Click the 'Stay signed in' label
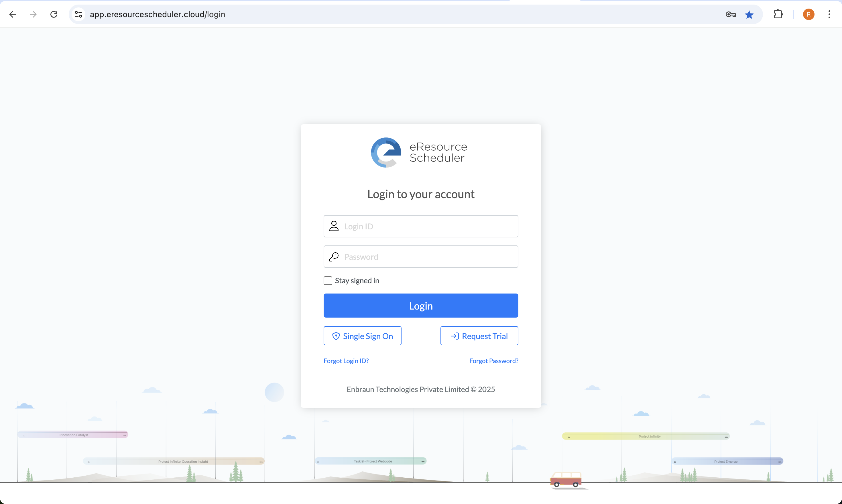 [x=357, y=281]
